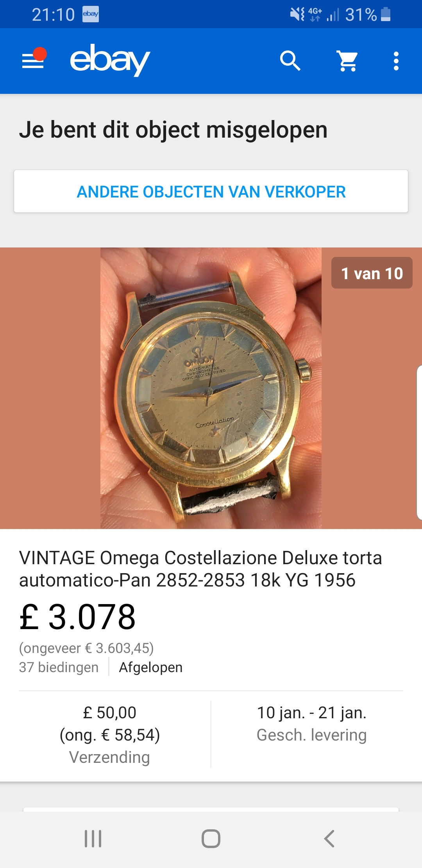
Task: Open the three-dot overflow menu
Action: click(x=396, y=61)
